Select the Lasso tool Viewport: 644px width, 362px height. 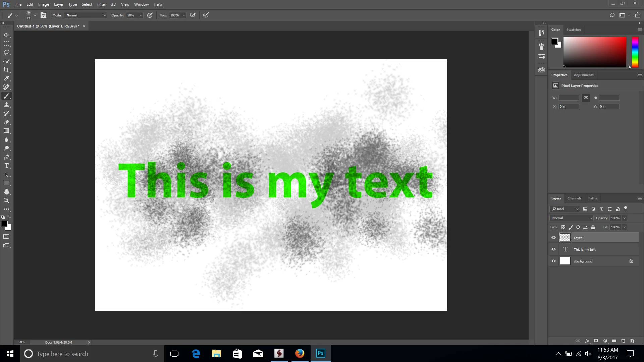(x=6, y=52)
